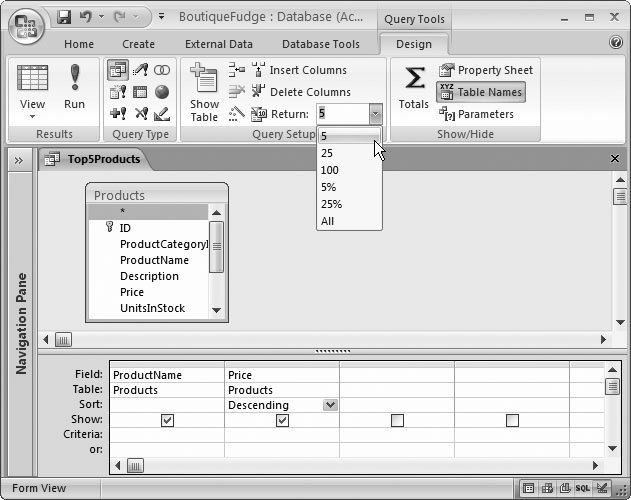
Task: Select 25% from the Return list
Action: pos(331,204)
